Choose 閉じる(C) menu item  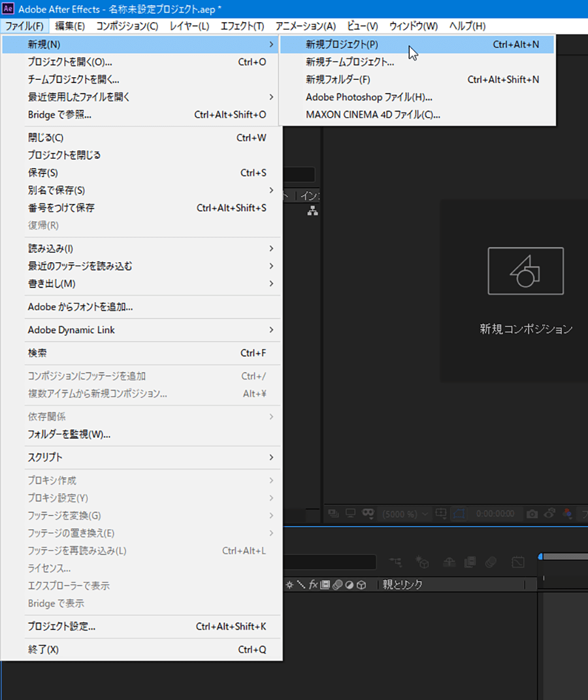pos(140,137)
